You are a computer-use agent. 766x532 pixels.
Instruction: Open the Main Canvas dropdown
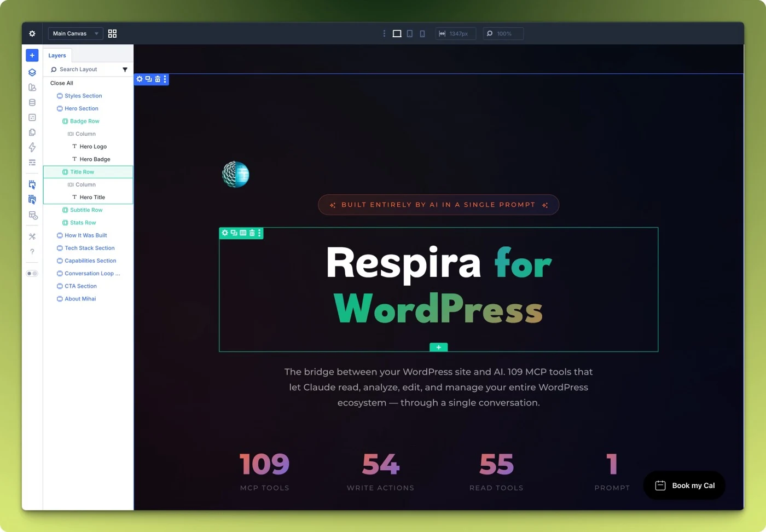click(x=75, y=33)
